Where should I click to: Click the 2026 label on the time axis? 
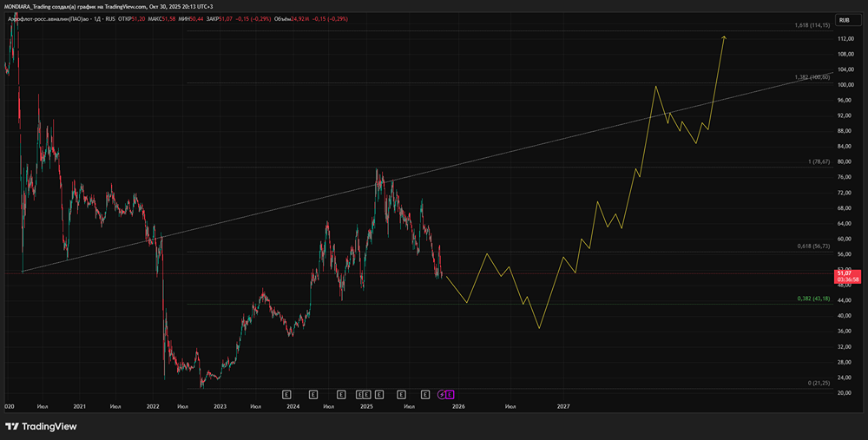pos(457,406)
